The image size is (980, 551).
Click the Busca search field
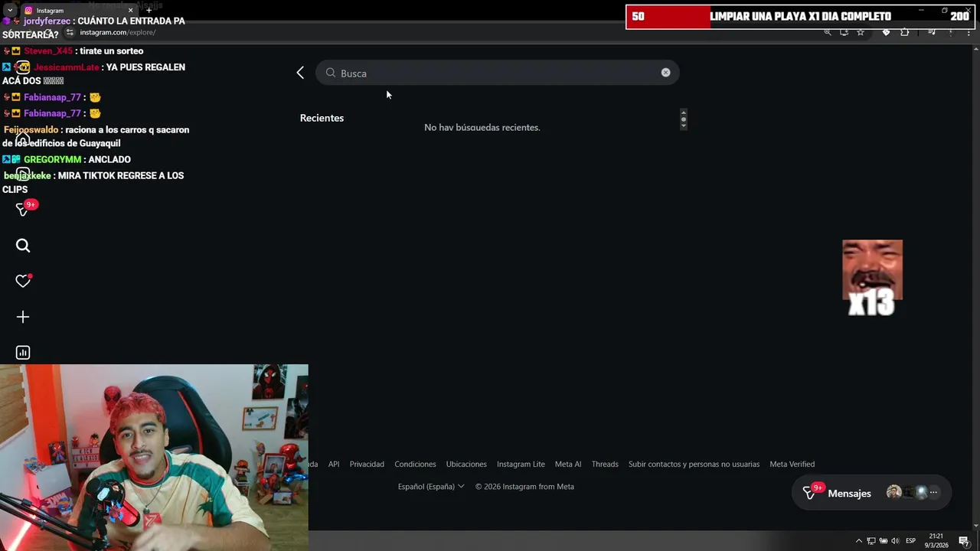coord(497,73)
